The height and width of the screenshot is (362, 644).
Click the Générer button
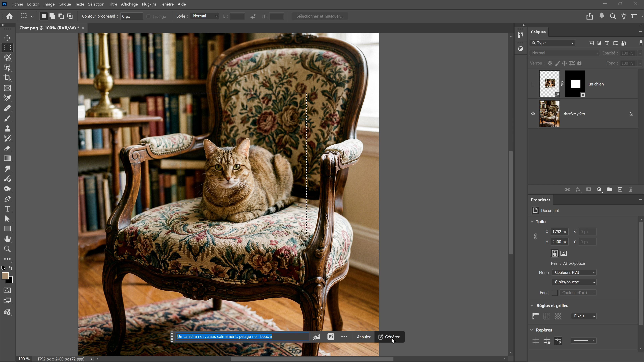coord(389,337)
